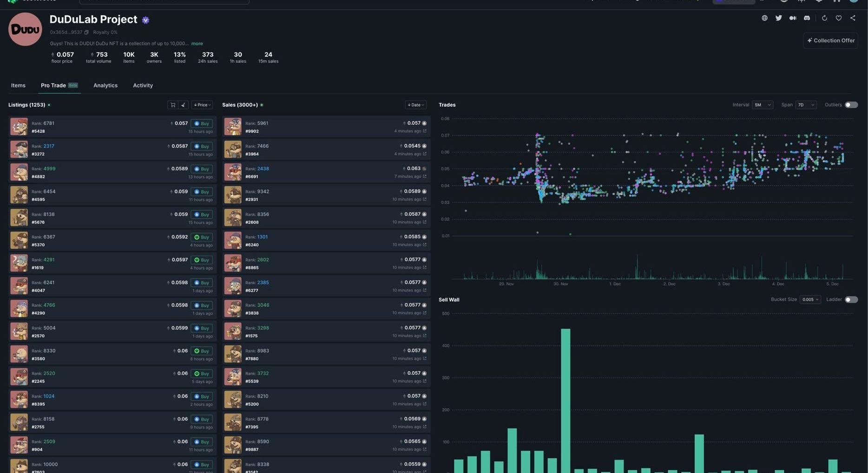868x473 pixels.
Task: Open the Medium link icon
Action: click(x=793, y=18)
